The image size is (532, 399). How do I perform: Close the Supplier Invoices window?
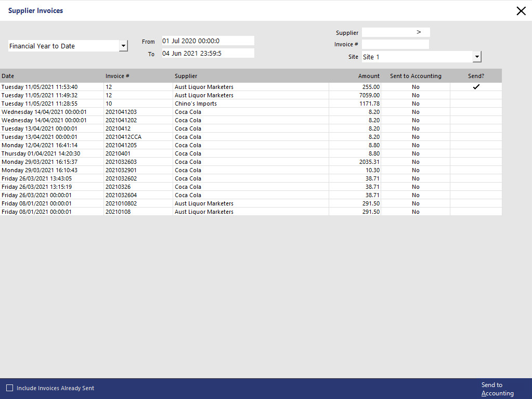click(x=521, y=10)
